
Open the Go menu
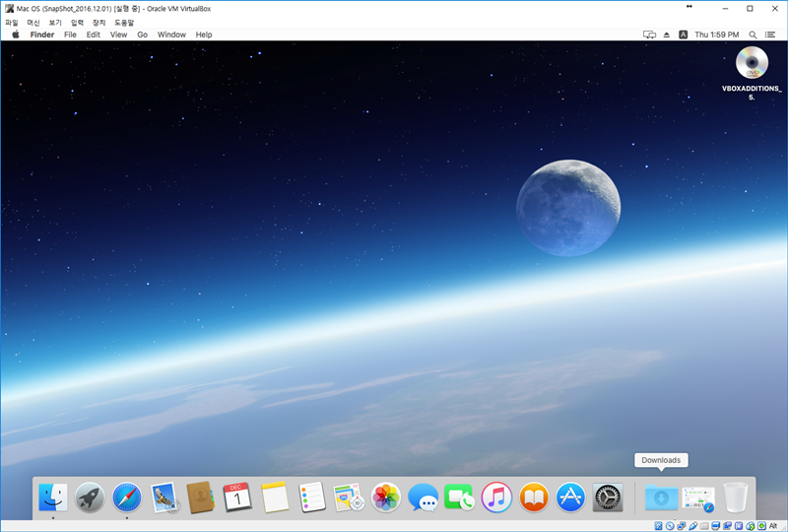tap(142, 34)
